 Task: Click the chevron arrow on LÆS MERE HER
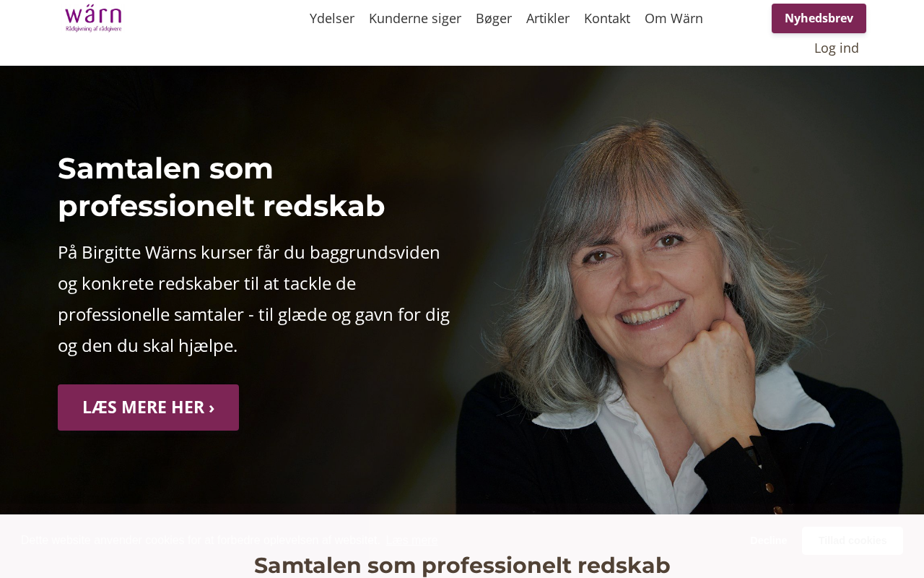pos(212,407)
